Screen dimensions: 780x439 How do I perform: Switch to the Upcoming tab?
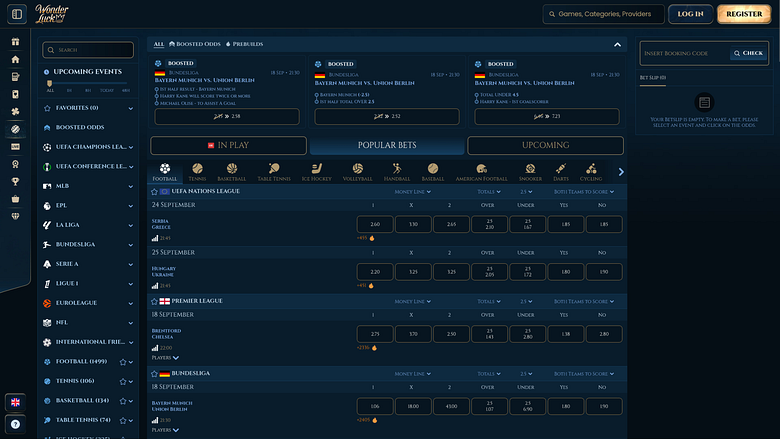point(545,145)
